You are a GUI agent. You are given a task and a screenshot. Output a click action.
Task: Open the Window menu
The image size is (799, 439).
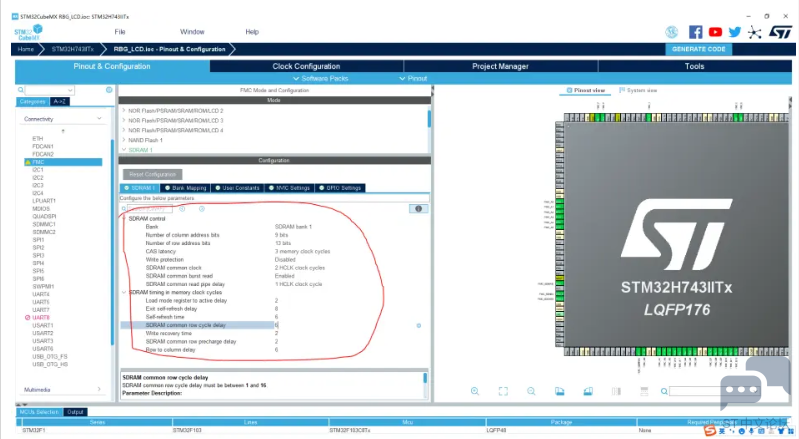coord(192,32)
